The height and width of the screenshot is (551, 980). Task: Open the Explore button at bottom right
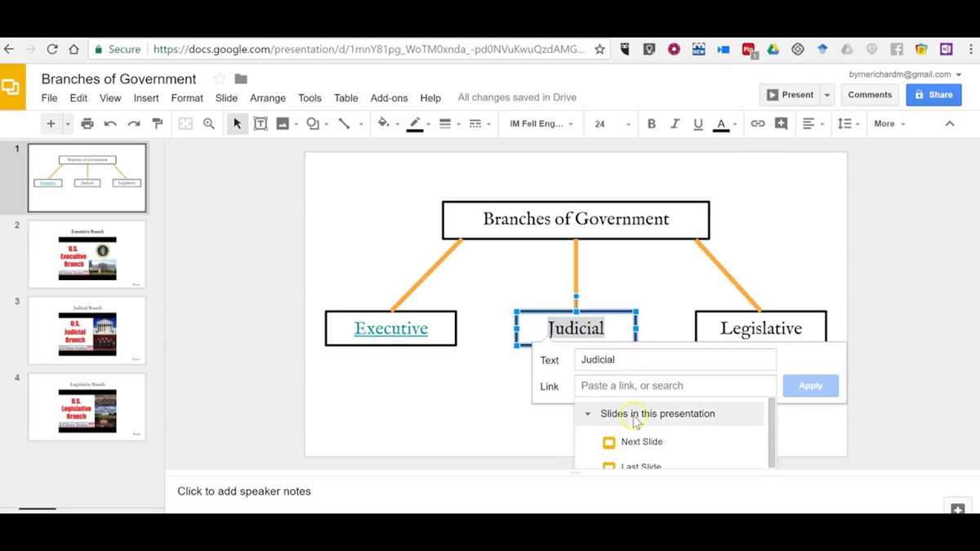(x=958, y=509)
